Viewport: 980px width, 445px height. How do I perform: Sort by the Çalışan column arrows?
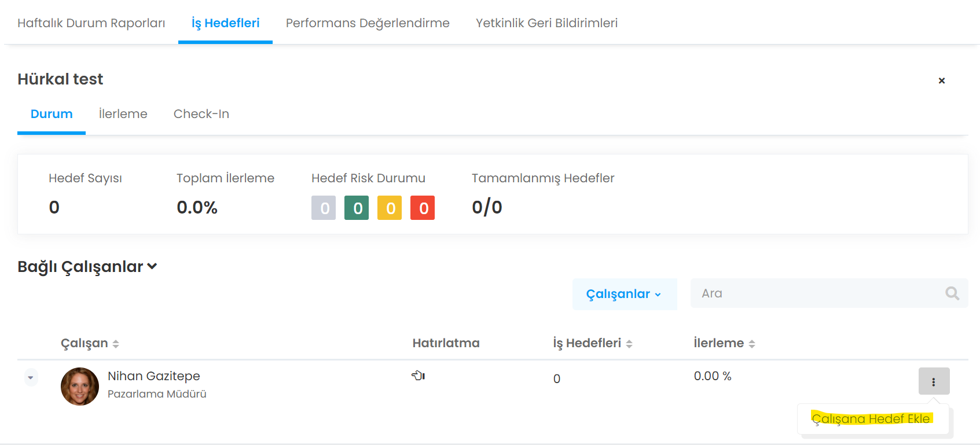point(116,344)
